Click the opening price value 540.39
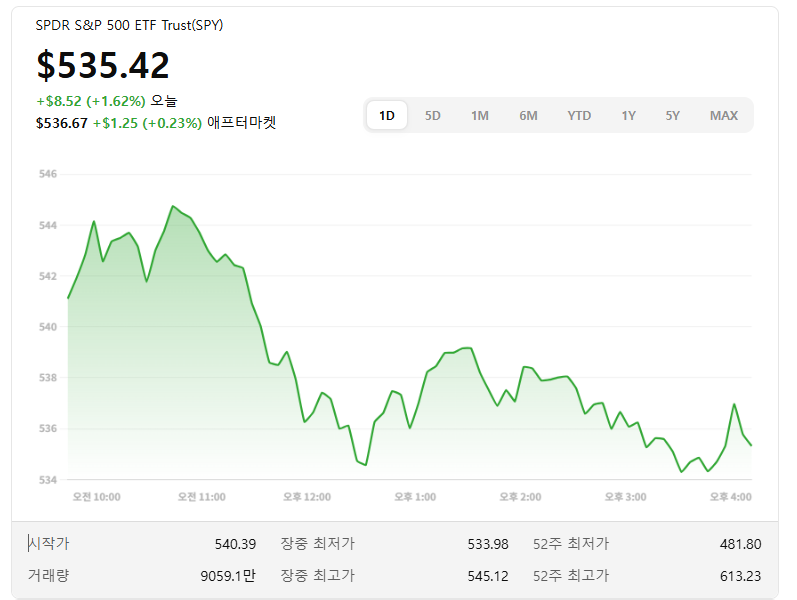 point(235,544)
